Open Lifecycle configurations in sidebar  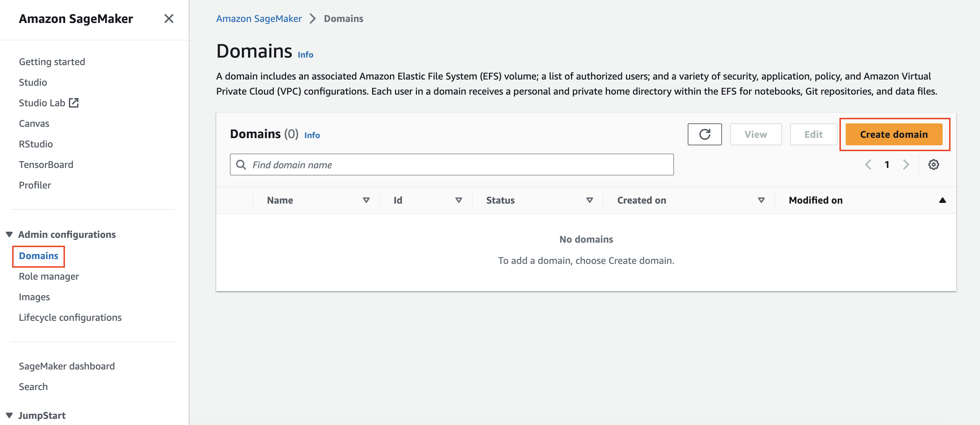click(70, 317)
